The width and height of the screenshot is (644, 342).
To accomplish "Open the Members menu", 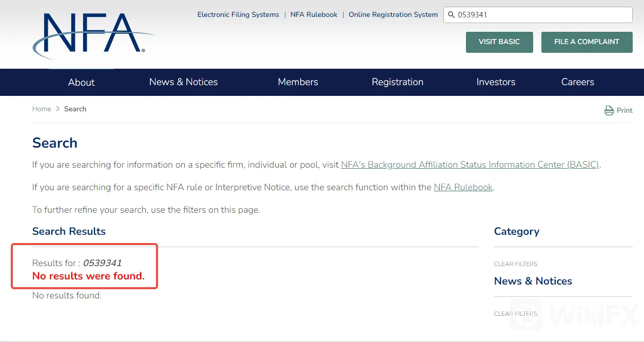I will point(298,82).
